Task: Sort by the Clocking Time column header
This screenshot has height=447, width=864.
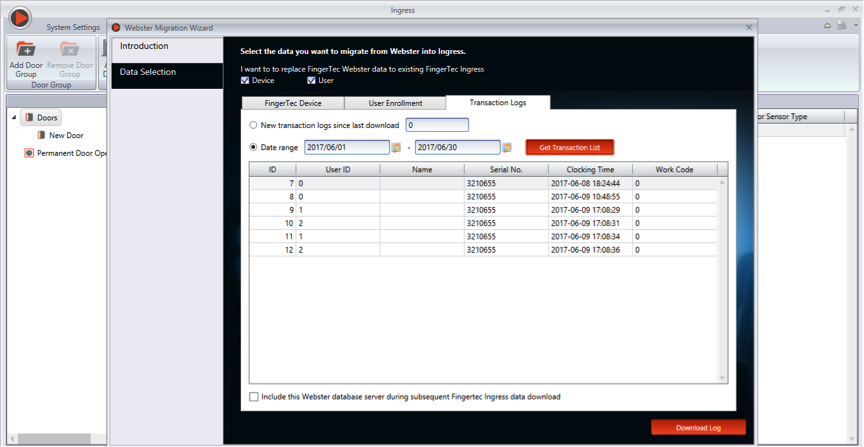Action: tap(590, 170)
